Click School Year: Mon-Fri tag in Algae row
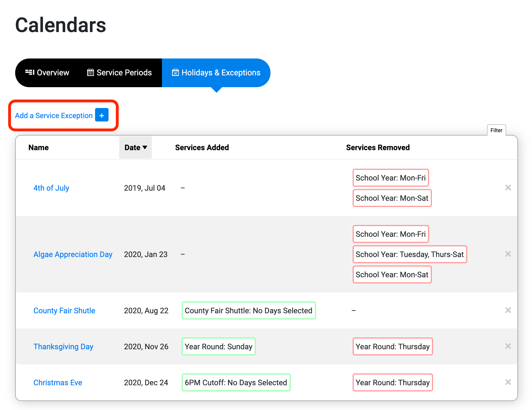Screen dimensions: 532x410 pyautogui.click(x=391, y=234)
